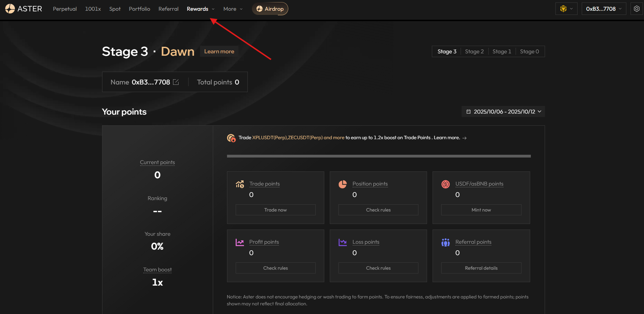Click the Loss points chart icon
The image size is (644, 314).
pyautogui.click(x=343, y=242)
